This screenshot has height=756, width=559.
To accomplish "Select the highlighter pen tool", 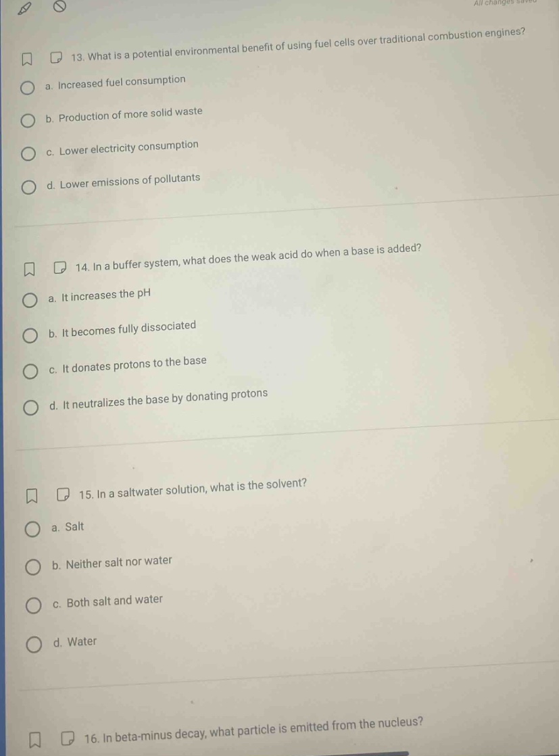I will tap(23, 9).
